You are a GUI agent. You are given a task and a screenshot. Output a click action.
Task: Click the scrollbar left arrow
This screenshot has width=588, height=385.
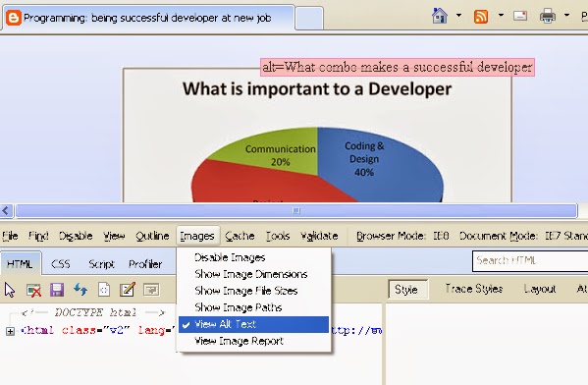[x=6, y=211]
